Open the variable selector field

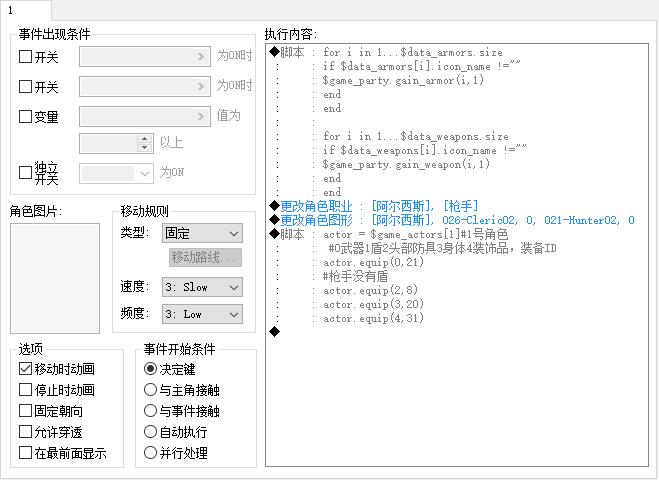tap(145, 116)
